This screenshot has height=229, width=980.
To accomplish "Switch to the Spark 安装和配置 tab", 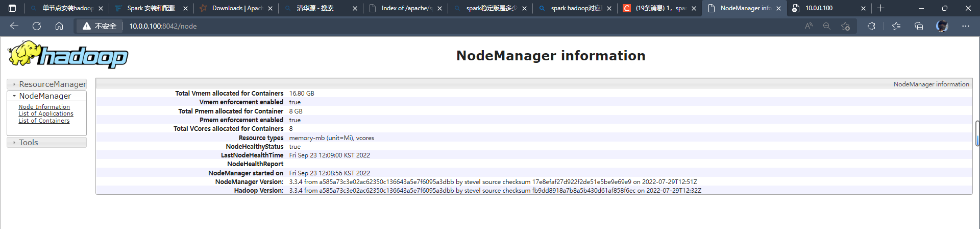I will pos(151,8).
